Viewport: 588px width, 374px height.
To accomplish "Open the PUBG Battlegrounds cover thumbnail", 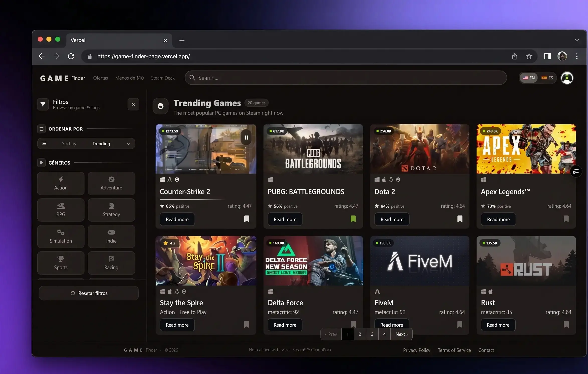I will coord(313,149).
